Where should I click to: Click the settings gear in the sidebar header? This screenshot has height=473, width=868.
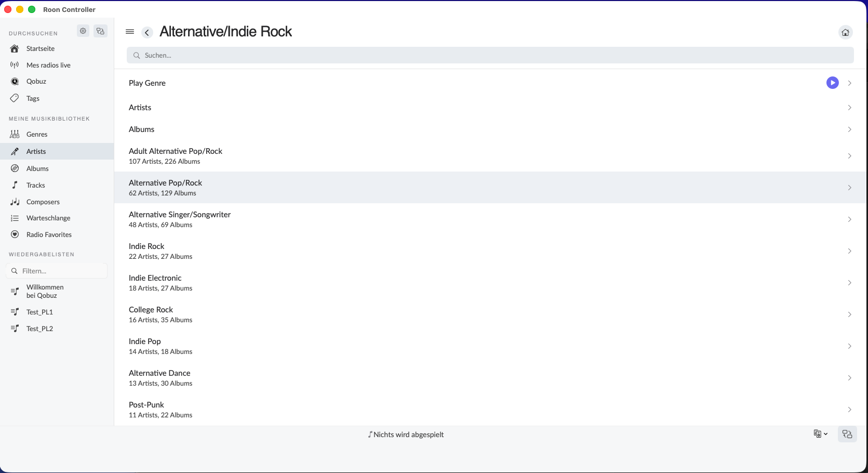83,31
